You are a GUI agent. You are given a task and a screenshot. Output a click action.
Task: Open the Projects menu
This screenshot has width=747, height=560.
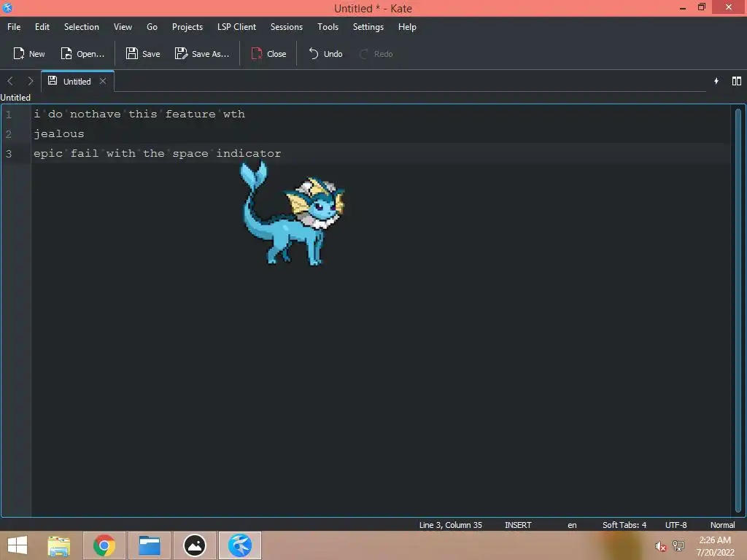pyautogui.click(x=187, y=27)
